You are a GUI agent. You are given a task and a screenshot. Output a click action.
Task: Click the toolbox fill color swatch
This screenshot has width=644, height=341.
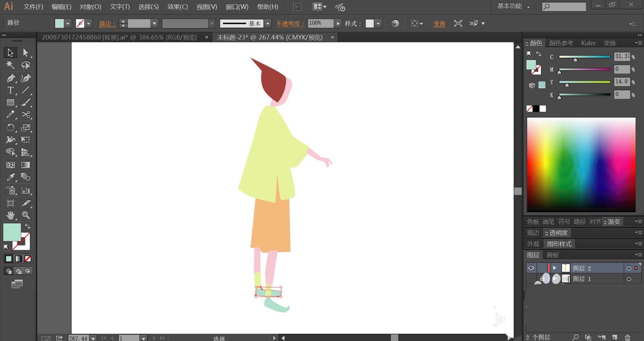[x=12, y=232]
